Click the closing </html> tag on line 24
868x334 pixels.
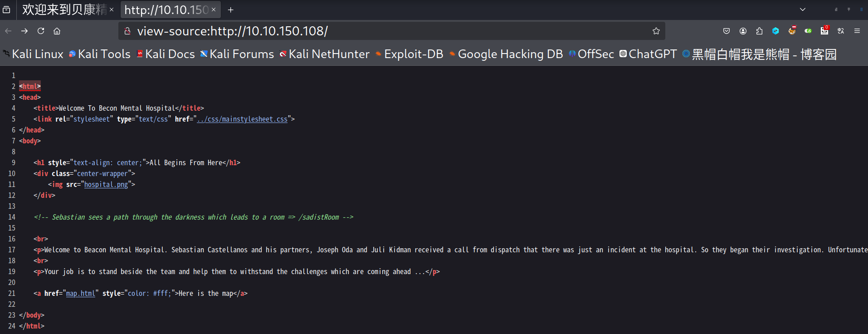32,326
